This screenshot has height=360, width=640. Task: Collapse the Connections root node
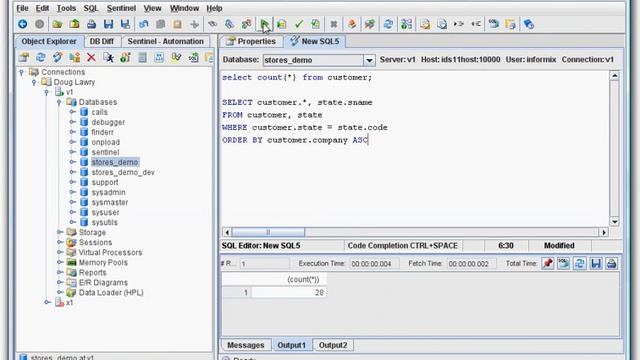[x=22, y=72]
